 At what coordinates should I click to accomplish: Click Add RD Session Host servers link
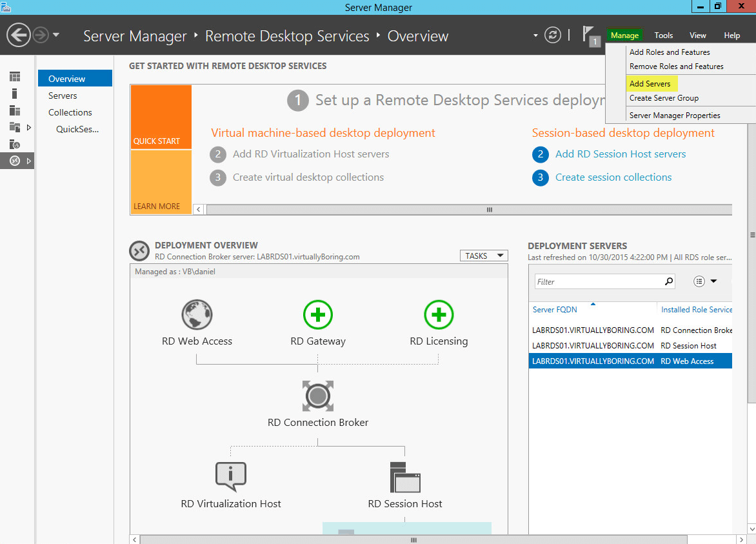[621, 154]
